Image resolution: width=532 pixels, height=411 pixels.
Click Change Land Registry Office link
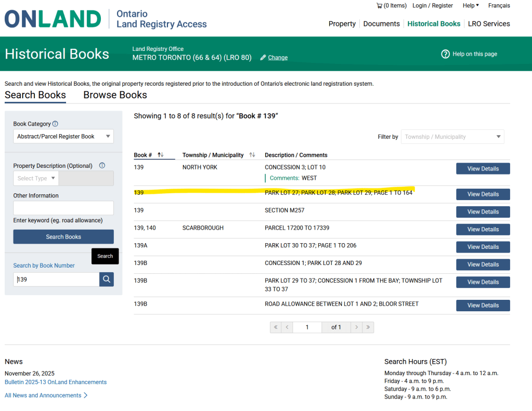point(278,58)
